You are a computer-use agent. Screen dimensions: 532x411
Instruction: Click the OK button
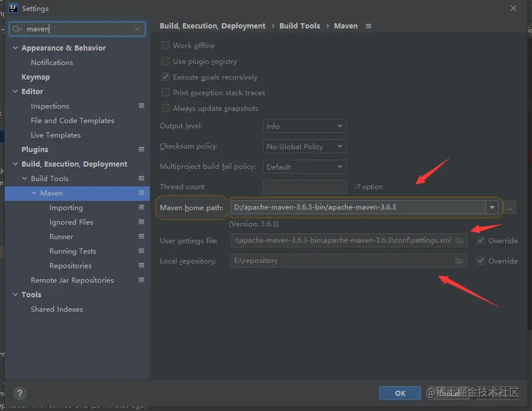click(x=400, y=393)
